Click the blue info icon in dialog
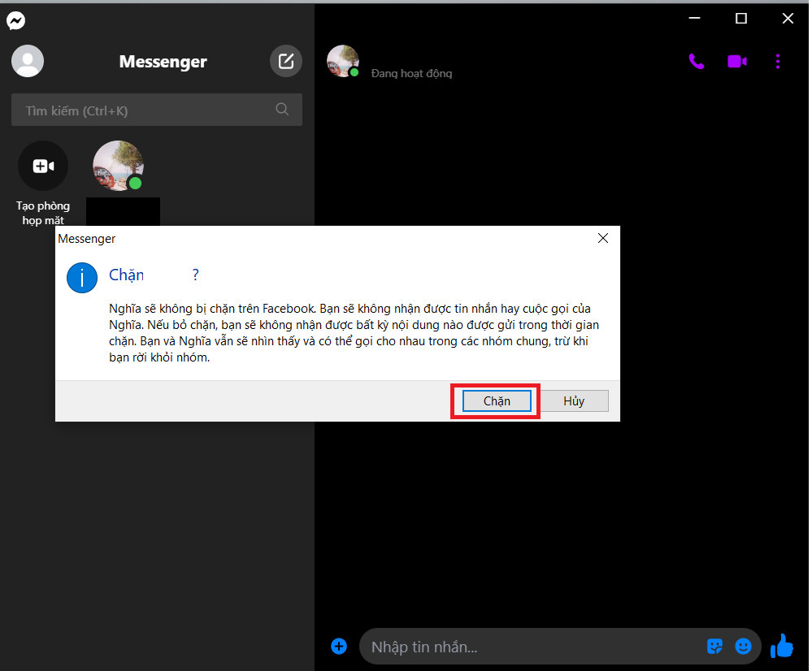812x671 pixels. [x=81, y=277]
